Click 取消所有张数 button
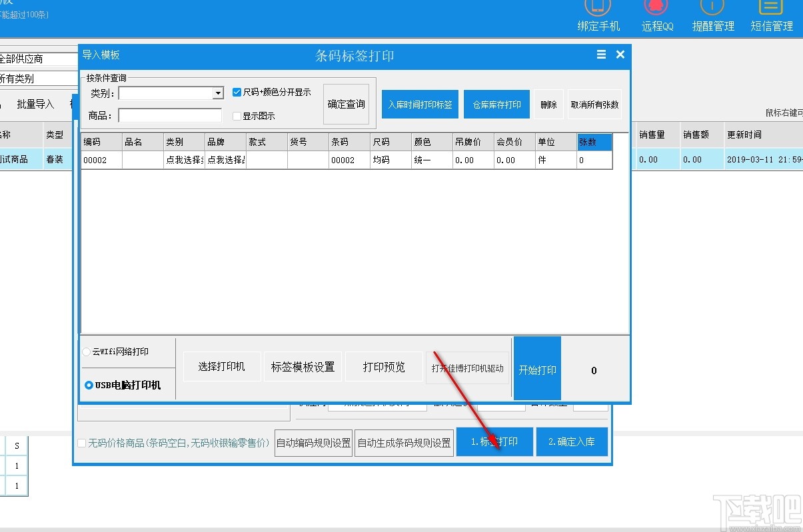Image resolution: width=803 pixels, height=532 pixels. click(594, 104)
